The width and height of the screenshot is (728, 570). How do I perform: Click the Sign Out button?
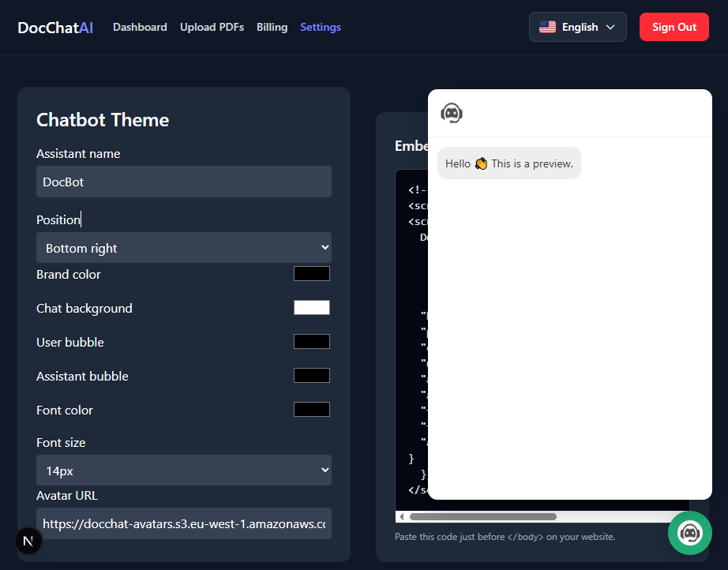tap(674, 26)
